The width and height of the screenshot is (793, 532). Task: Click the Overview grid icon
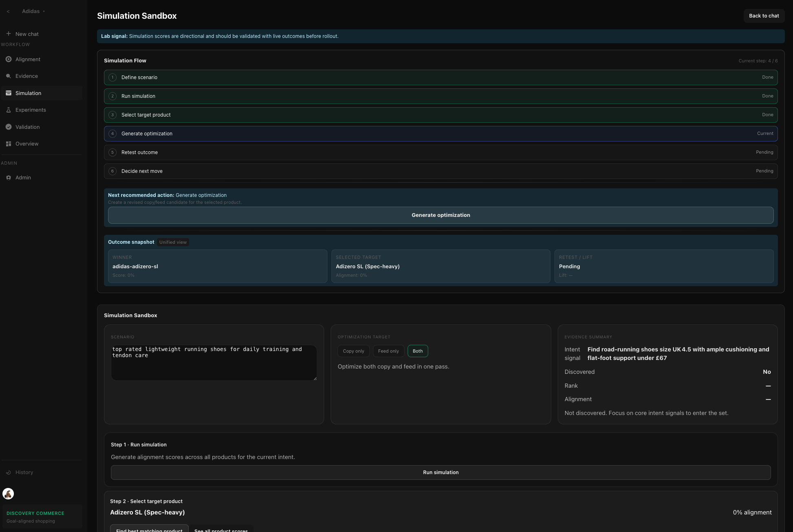coord(9,144)
